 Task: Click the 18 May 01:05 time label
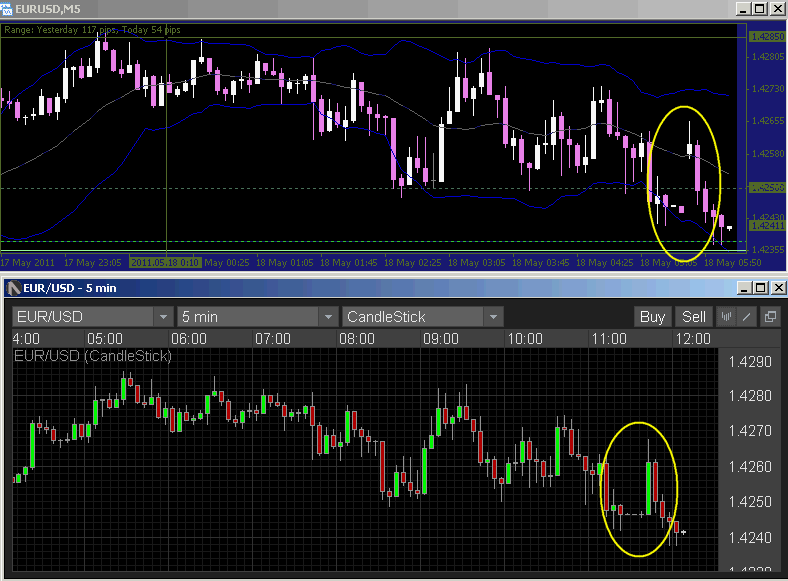click(284, 262)
